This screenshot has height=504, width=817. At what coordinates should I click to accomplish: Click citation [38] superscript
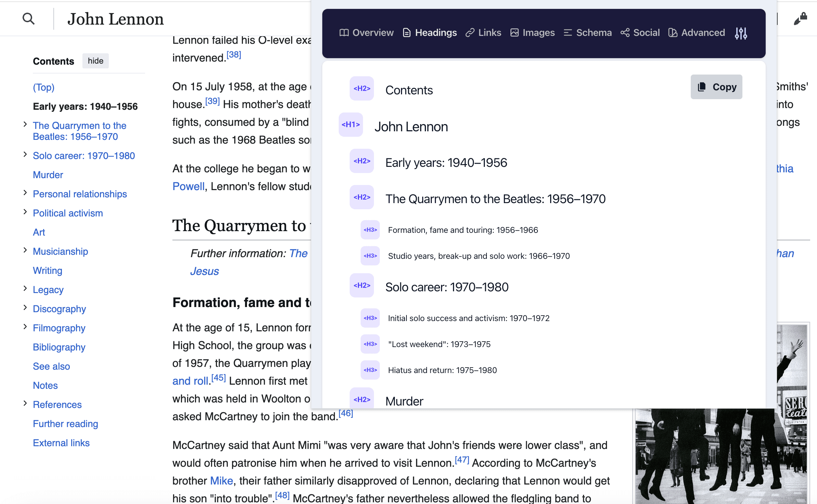click(234, 55)
